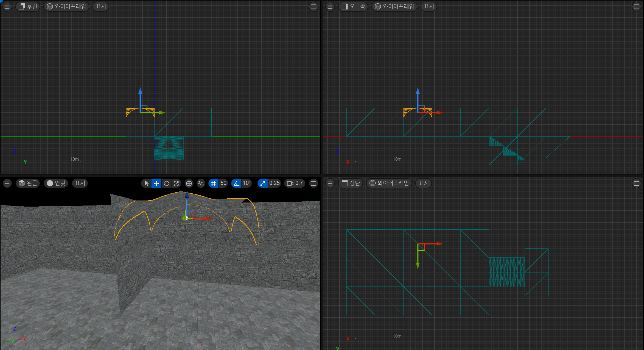This screenshot has width=644, height=350.
Task: Maximize the perspective viewport with square icon
Action: [x=313, y=183]
